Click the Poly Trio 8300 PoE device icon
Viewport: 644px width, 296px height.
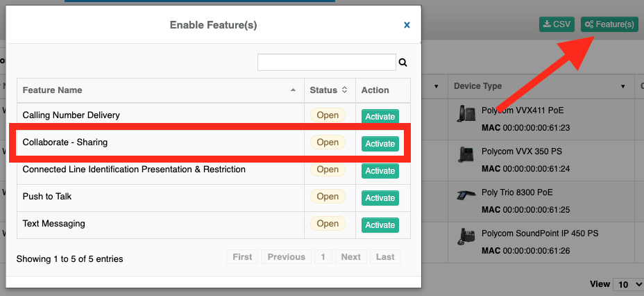point(466,195)
